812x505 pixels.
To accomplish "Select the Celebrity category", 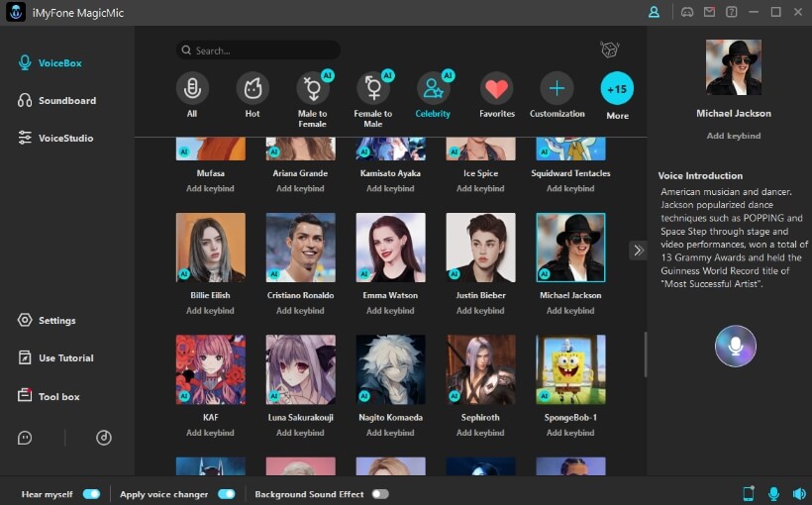I will tap(433, 95).
